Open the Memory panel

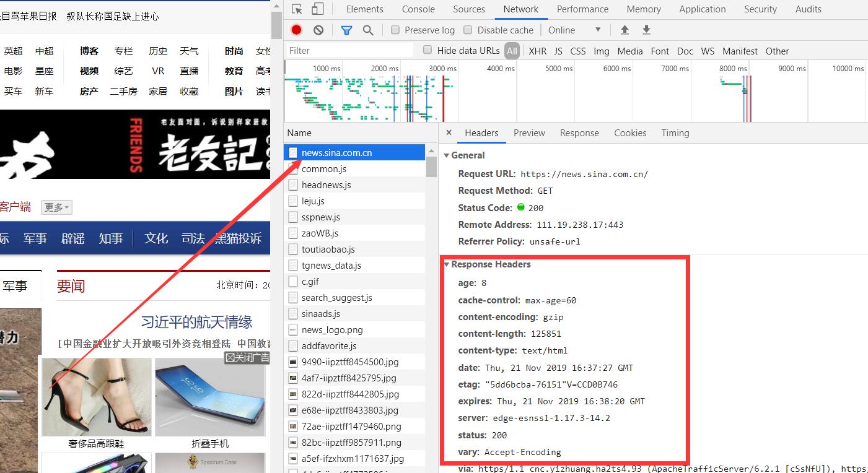click(x=644, y=9)
